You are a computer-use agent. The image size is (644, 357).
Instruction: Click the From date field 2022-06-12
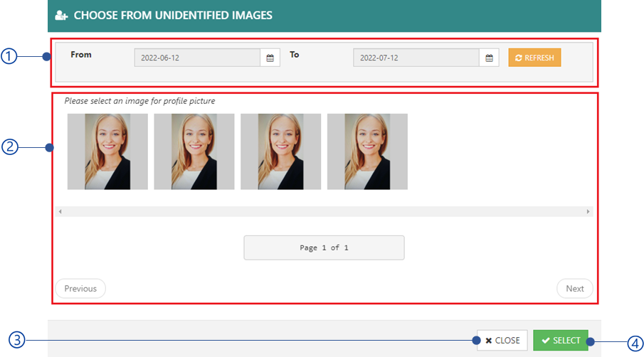click(x=197, y=58)
